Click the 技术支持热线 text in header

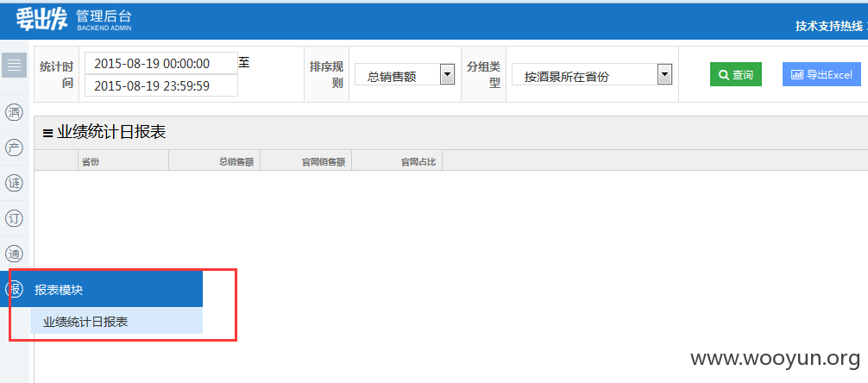coord(828,26)
